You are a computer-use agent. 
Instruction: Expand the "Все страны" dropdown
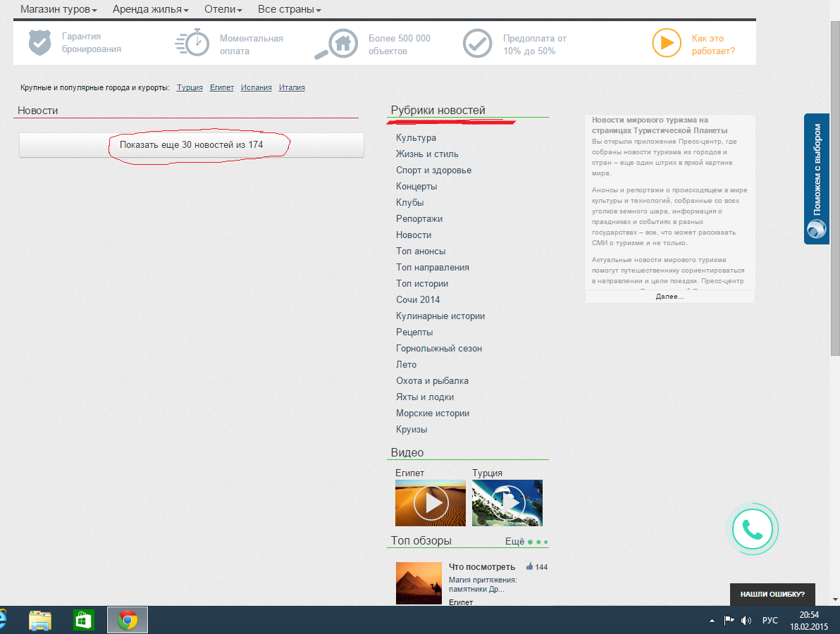click(x=289, y=10)
